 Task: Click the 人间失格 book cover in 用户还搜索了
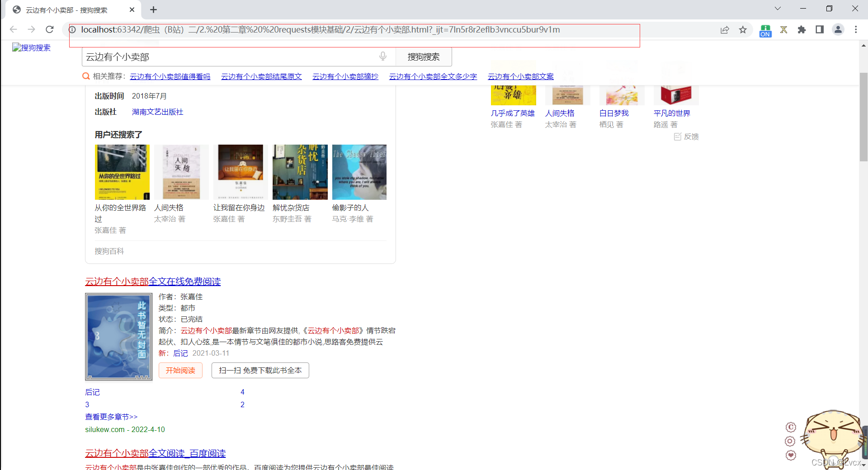(x=181, y=172)
